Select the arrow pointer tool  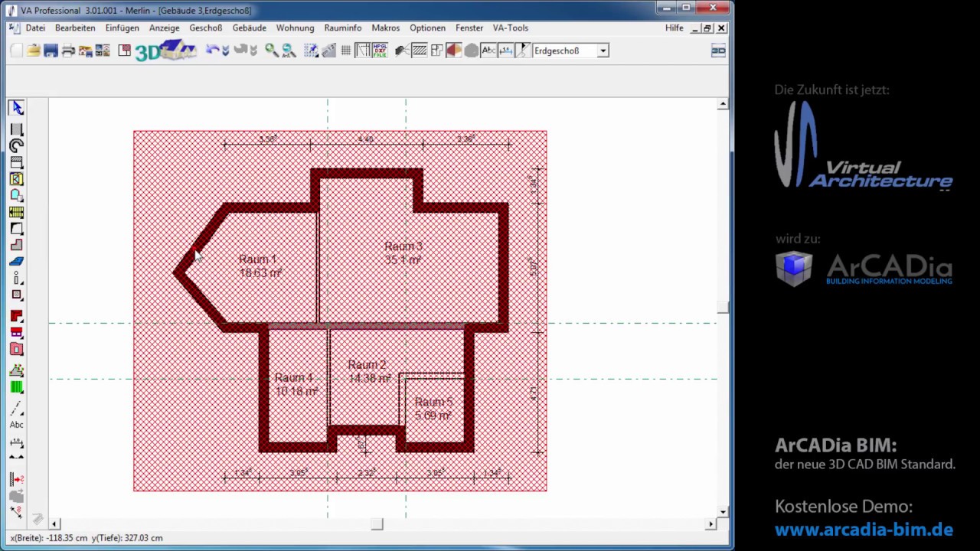[x=17, y=108]
